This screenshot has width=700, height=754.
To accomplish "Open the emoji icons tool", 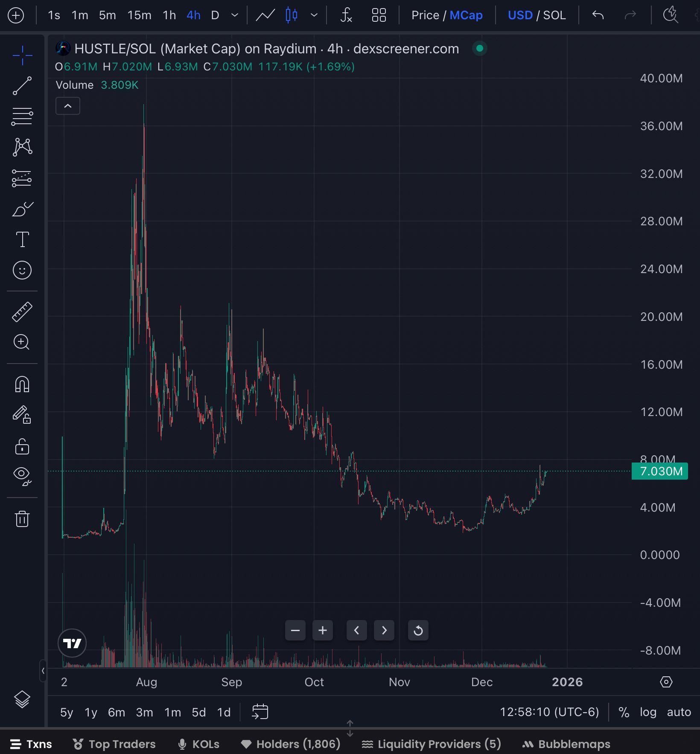I will [22, 270].
